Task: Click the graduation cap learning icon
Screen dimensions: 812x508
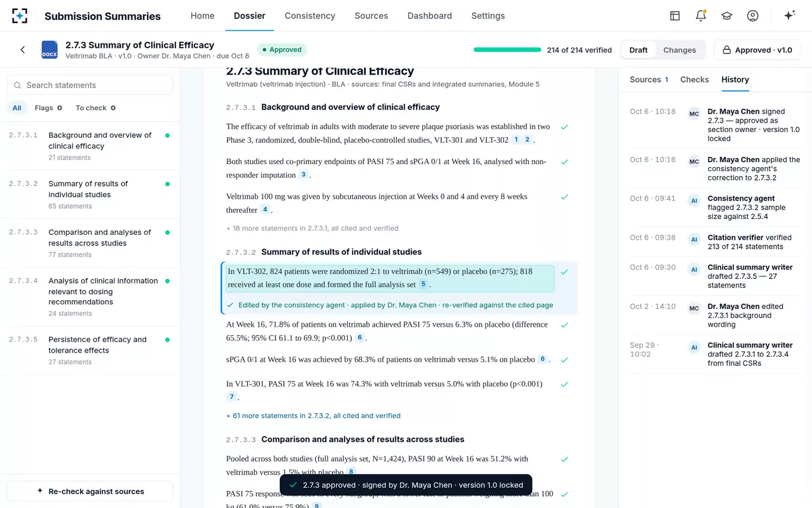Action: pyautogui.click(x=727, y=16)
